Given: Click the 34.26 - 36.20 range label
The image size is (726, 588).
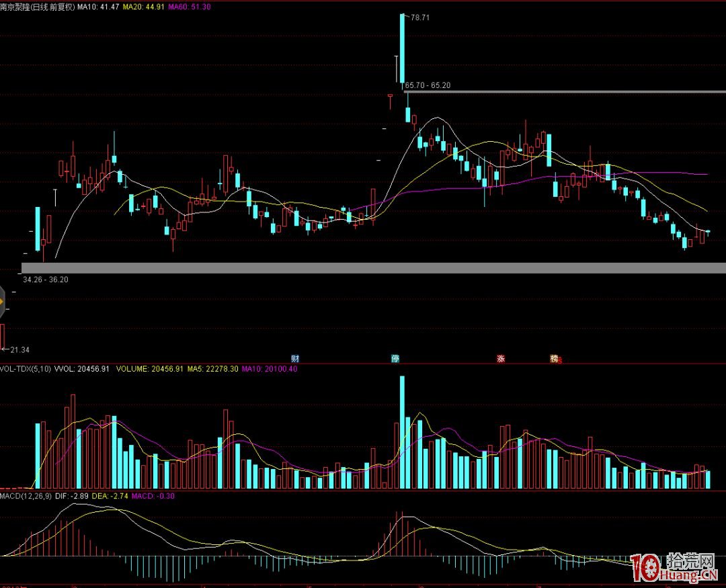Looking at the screenshot, I should [x=46, y=280].
